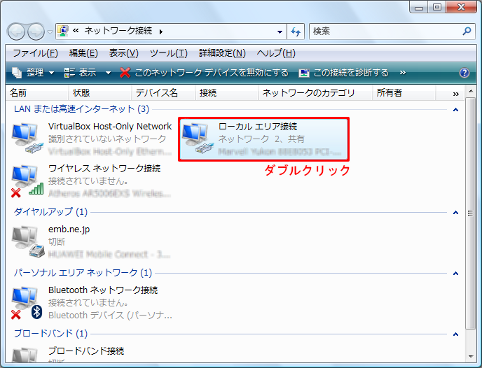Open the ファイル(F) menu
Viewport: 482px width, 368px height.
(35, 53)
